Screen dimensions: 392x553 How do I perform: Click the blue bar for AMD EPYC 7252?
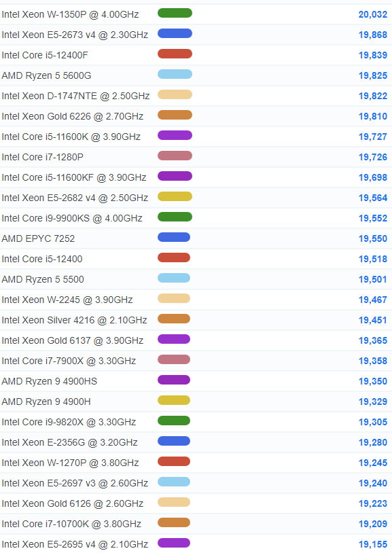[x=174, y=237]
